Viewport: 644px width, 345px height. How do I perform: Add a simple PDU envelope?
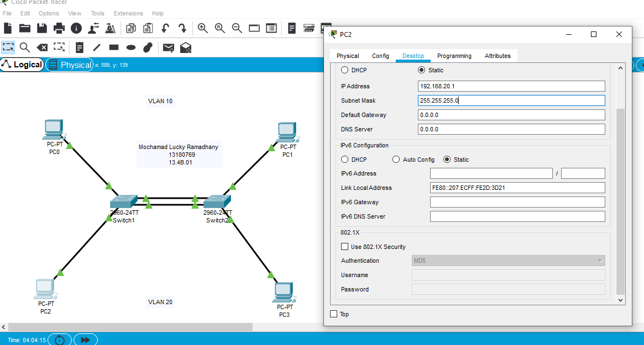169,47
